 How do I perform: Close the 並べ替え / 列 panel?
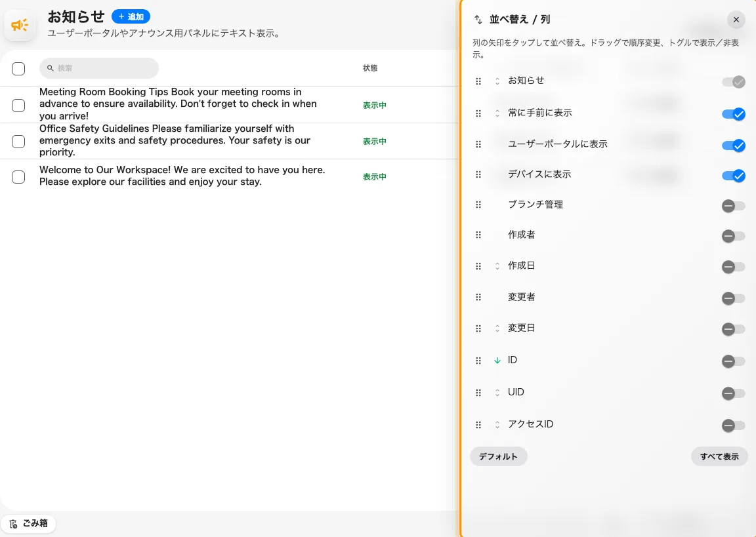pos(736,20)
